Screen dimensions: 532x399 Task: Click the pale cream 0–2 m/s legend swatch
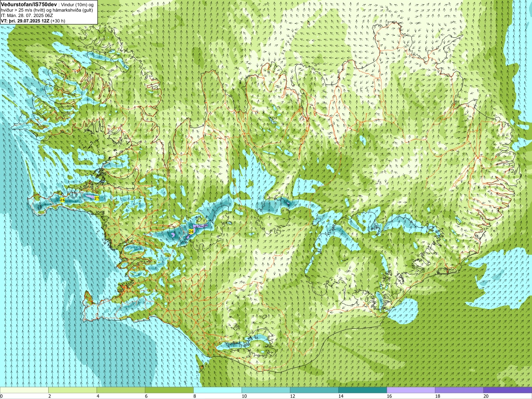pos(24,390)
